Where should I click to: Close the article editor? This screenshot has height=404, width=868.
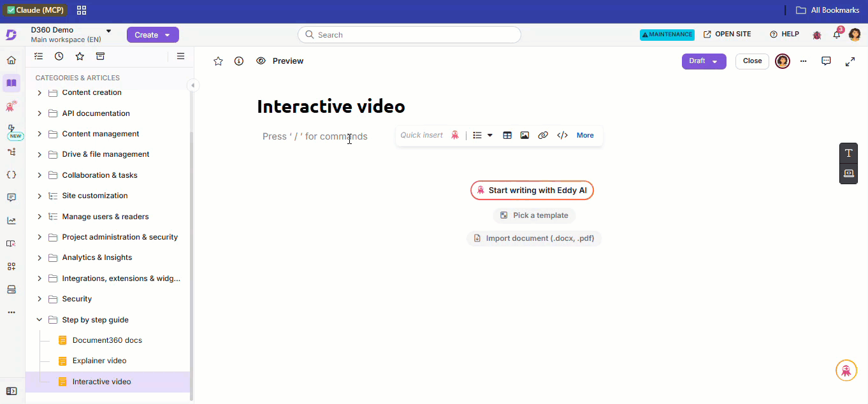[x=752, y=61]
